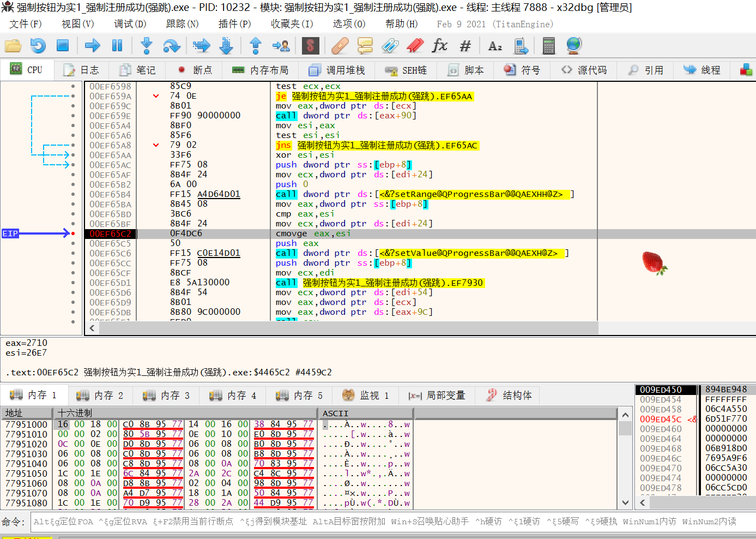Select the 局部变量 locals tab

437,395
